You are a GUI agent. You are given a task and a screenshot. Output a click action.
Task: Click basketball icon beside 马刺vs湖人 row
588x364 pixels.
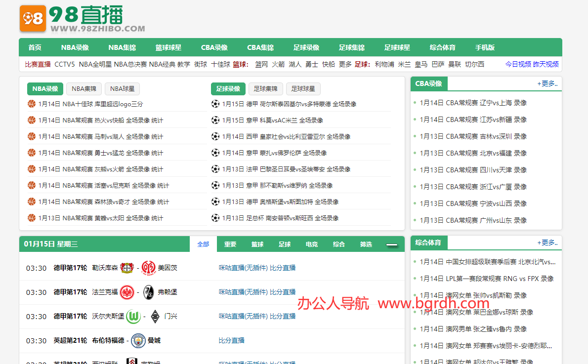[x=32, y=136]
